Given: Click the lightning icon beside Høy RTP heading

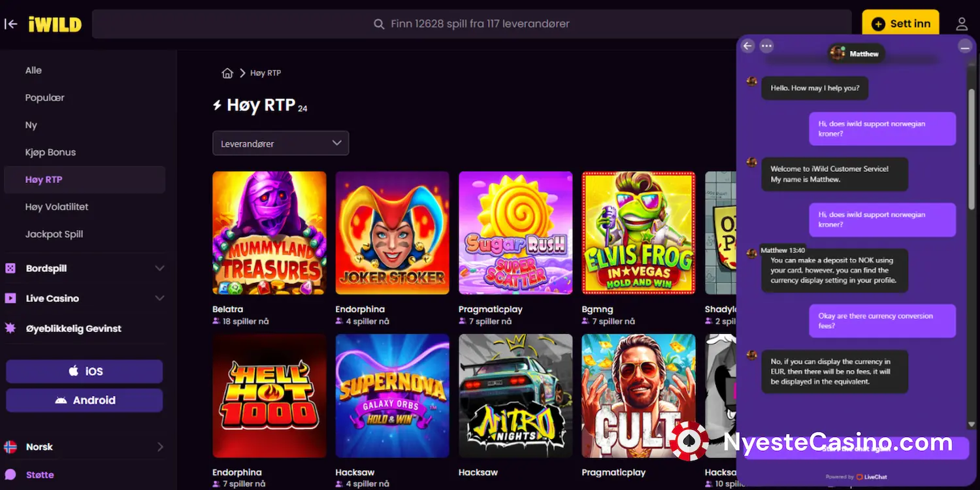Looking at the screenshot, I should point(218,105).
